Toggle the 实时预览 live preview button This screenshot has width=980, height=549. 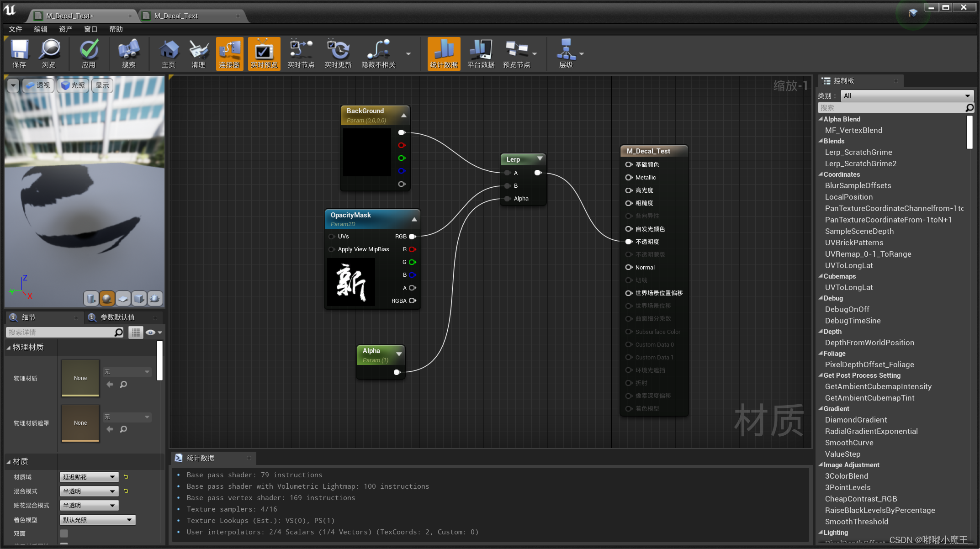coord(264,53)
